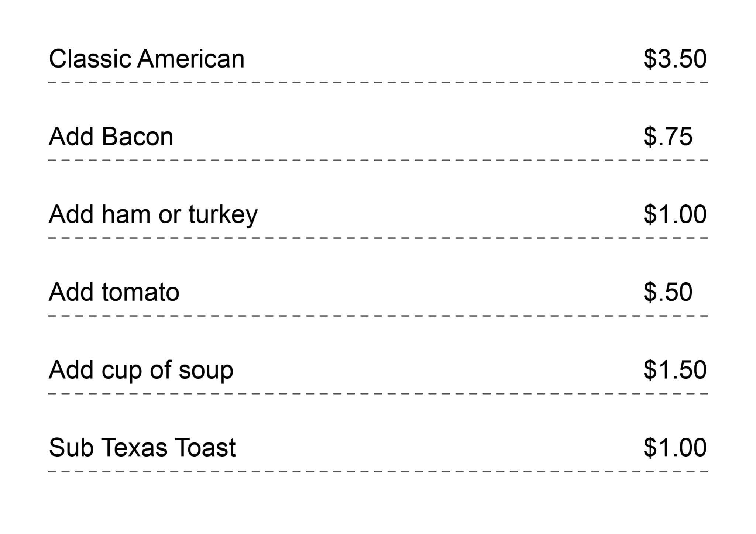Select Add ham or turkey
This screenshot has width=756, height=534.
[x=153, y=214]
